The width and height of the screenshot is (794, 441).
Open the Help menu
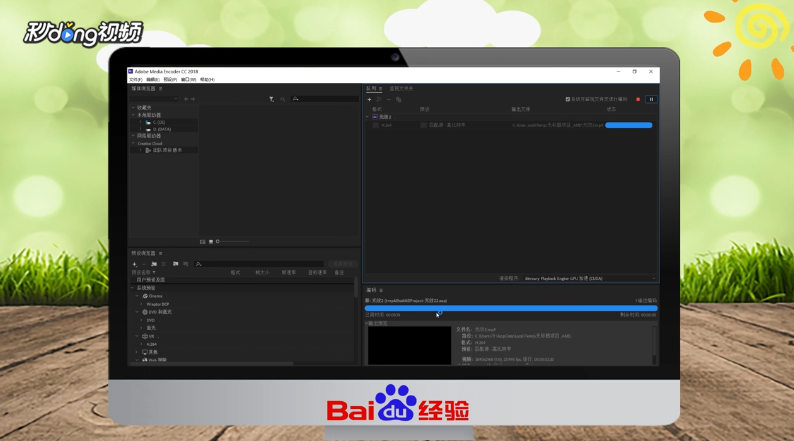pos(207,79)
